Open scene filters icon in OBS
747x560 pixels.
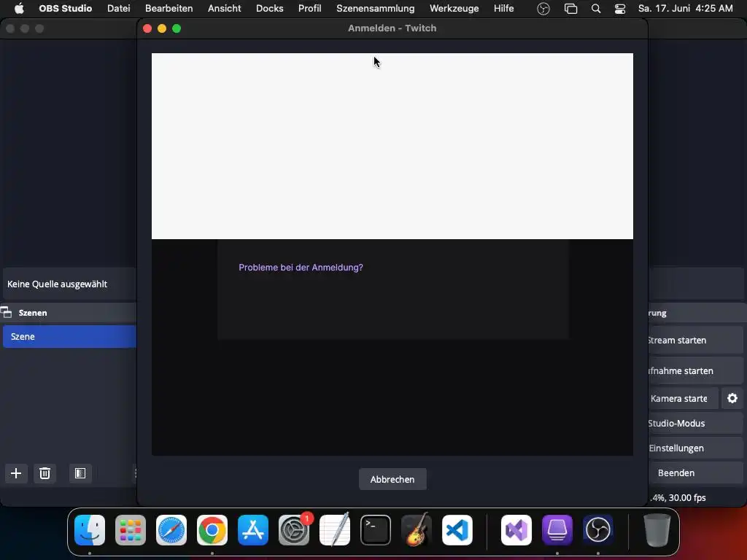80,473
